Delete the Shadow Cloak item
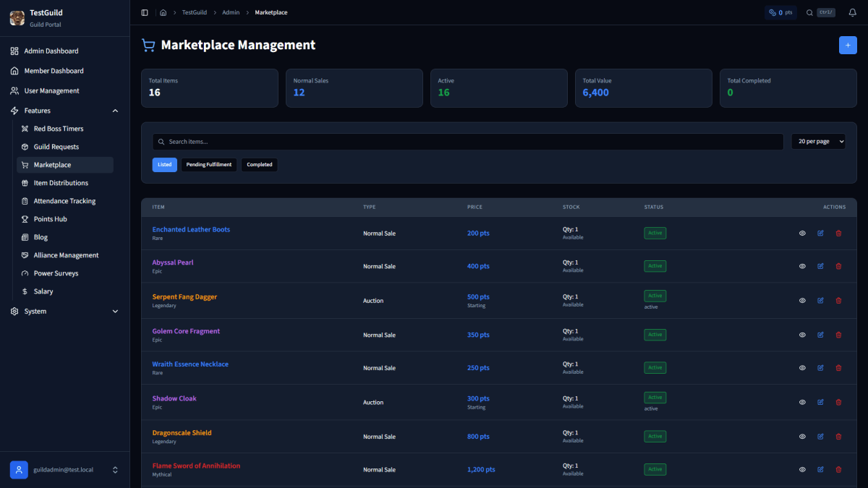This screenshot has width=868, height=488. click(x=838, y=402)
